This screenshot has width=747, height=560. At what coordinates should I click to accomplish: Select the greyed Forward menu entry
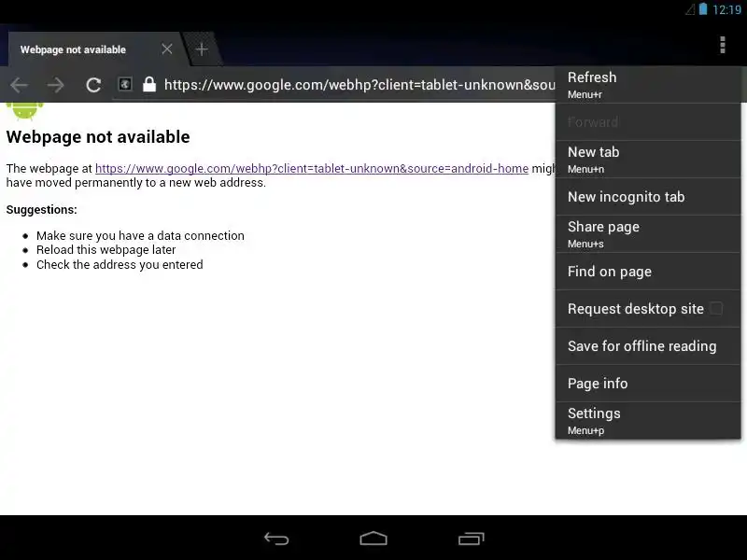coord(648,122)
